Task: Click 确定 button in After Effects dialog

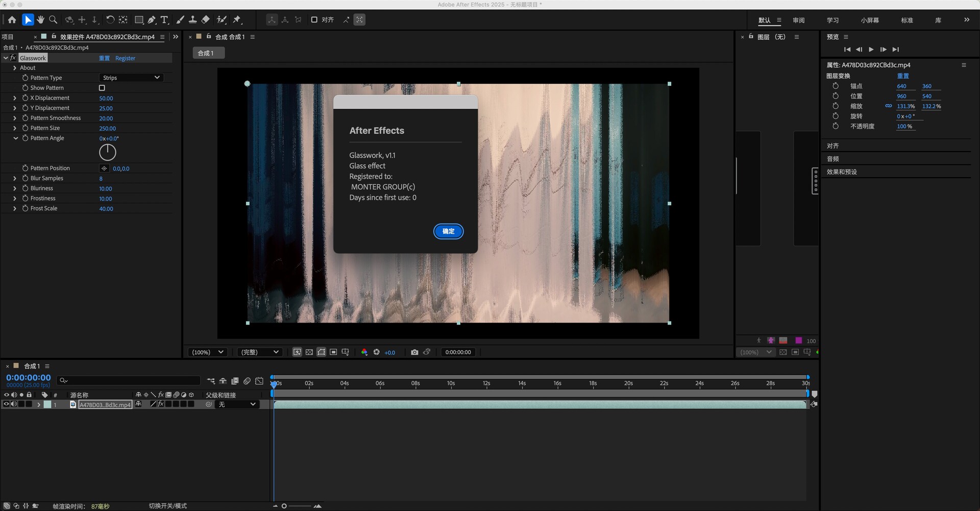Action: tap(448, 231)
